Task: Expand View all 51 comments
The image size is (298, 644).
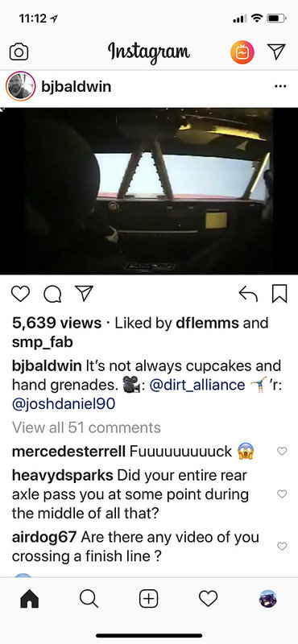Action: click(86, 427)
